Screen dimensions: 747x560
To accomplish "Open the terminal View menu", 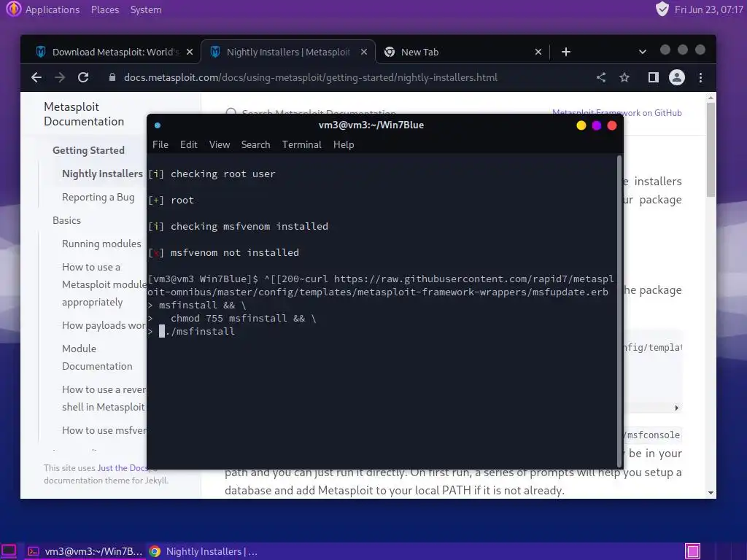I will [x=220, y=145].
